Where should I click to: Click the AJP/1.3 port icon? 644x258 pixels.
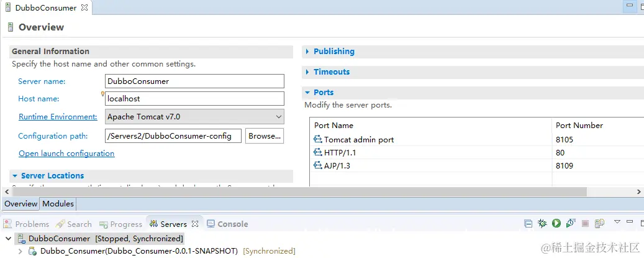point(318,165)
